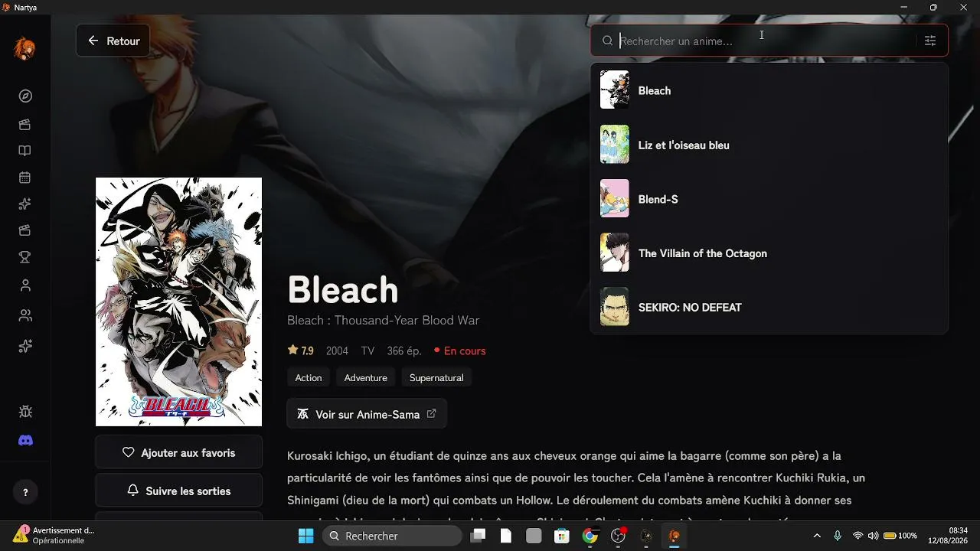Open the Discord icon in the sidebar

(x=25, y=441)
